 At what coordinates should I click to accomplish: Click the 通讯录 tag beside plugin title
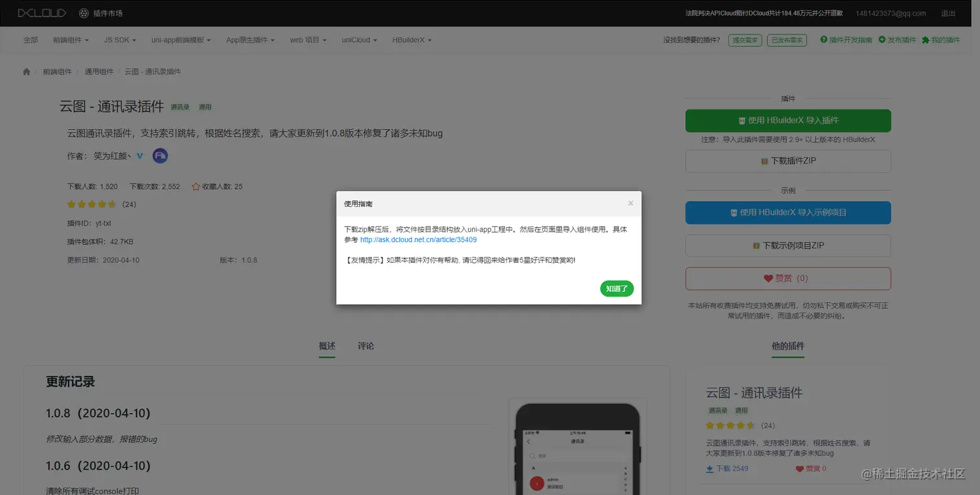(180, 107)
